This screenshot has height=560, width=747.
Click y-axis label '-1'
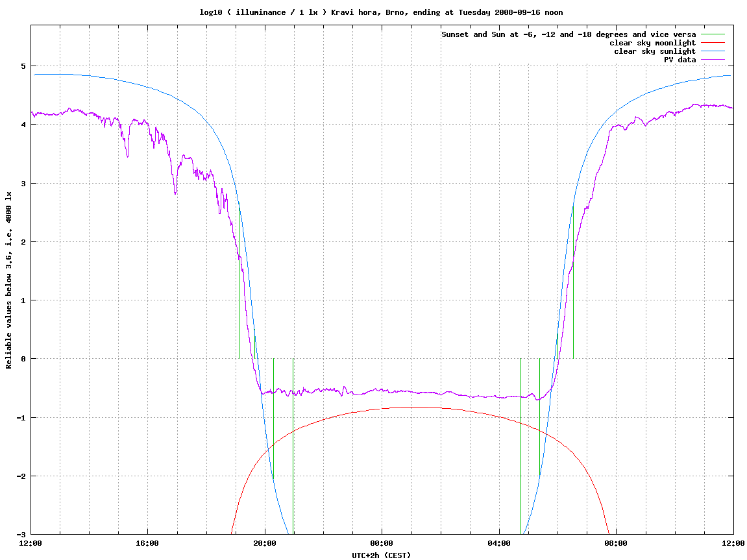click(21, 418)
